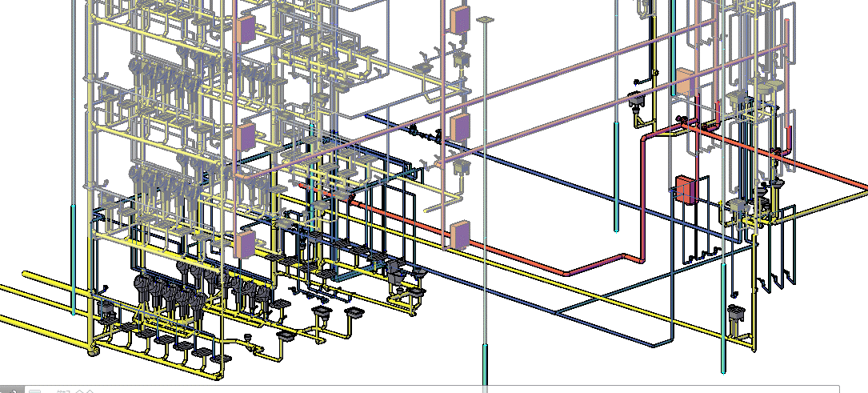Viewport: 868px width, 393px height.
Task: Select the top orange panel on center riser
Action: (460, 20)
